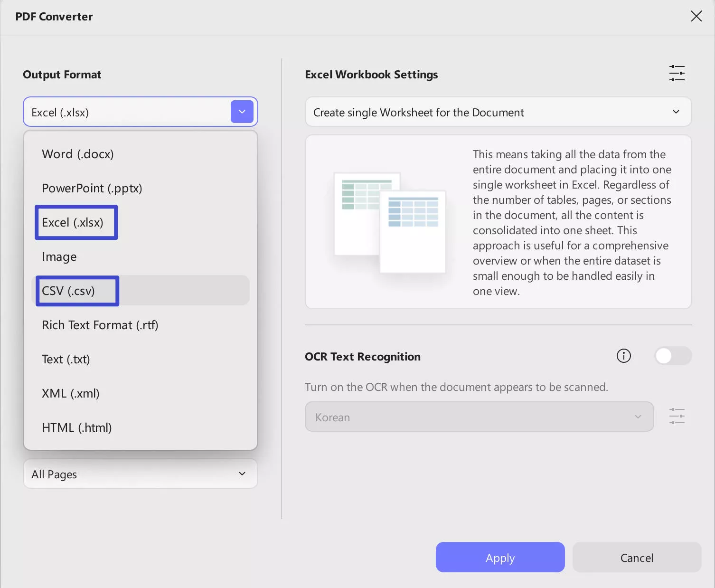Select Excel (.xlsx) in the format list
This screenshot has height=588, width=715.
[73, 222]
